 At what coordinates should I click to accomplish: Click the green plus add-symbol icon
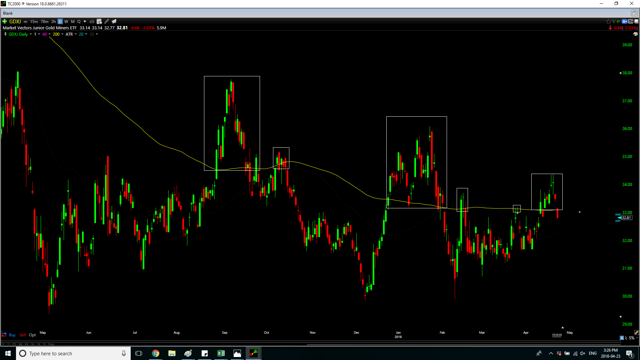click(4, 21)
